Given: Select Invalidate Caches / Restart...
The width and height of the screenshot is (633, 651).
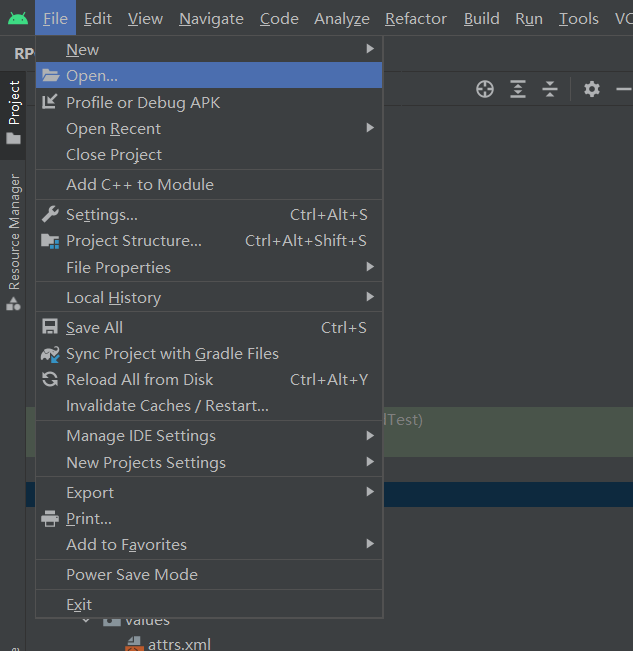Looking at the screenshot, I should [209, 406].
